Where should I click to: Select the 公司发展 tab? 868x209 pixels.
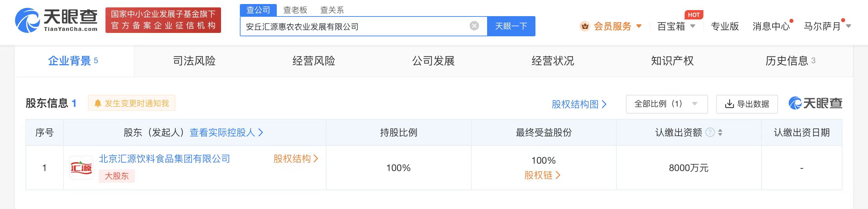[433, 61]
